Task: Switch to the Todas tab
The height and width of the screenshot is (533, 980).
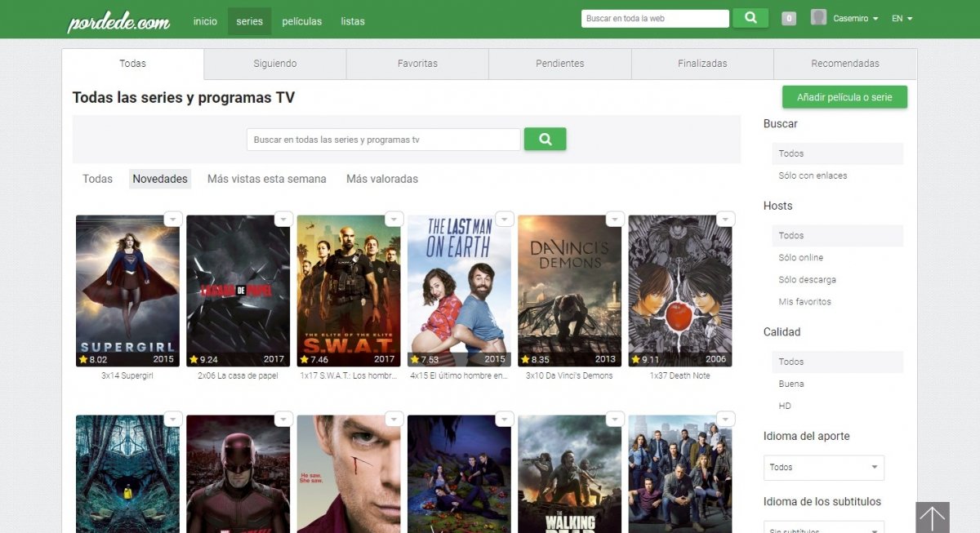Action: coord(133,64)
